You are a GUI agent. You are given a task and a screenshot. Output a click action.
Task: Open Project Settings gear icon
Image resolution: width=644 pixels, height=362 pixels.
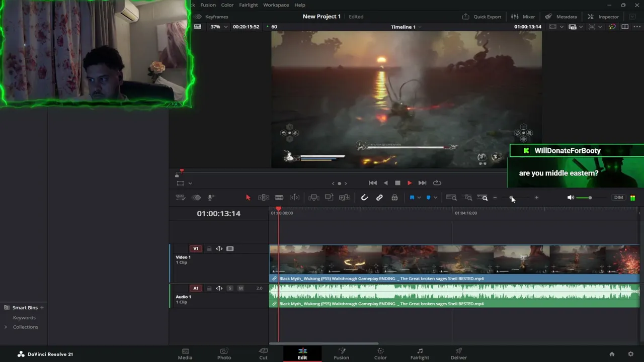[631, 354]
